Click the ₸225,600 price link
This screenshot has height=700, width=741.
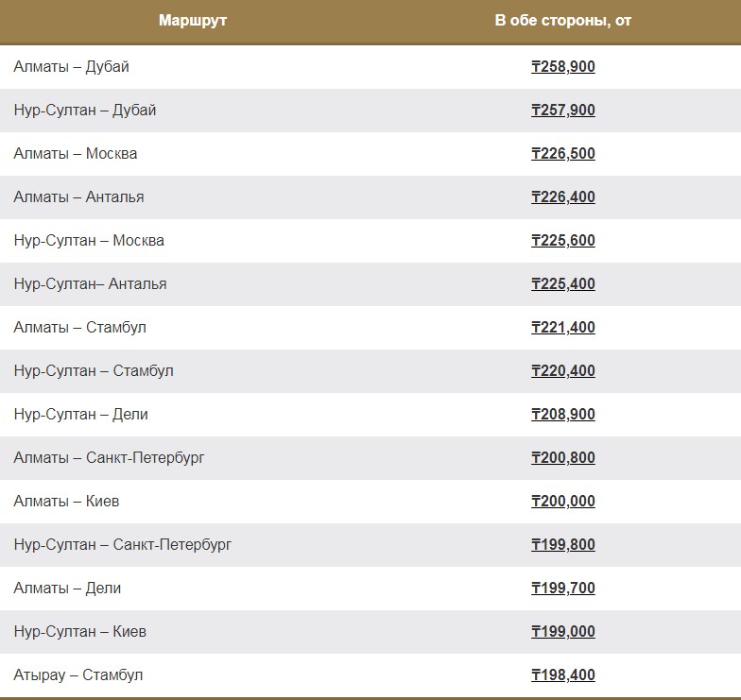563,241
